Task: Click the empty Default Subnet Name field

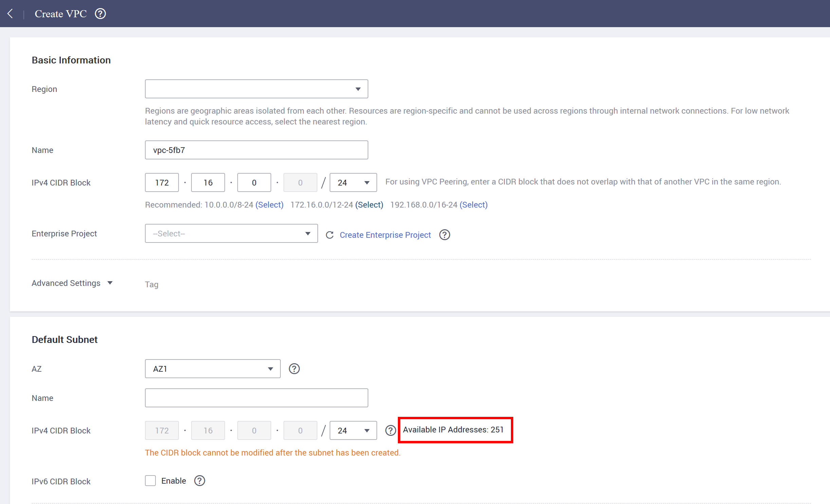Action: pyautogui.click(x=256, y=398)
